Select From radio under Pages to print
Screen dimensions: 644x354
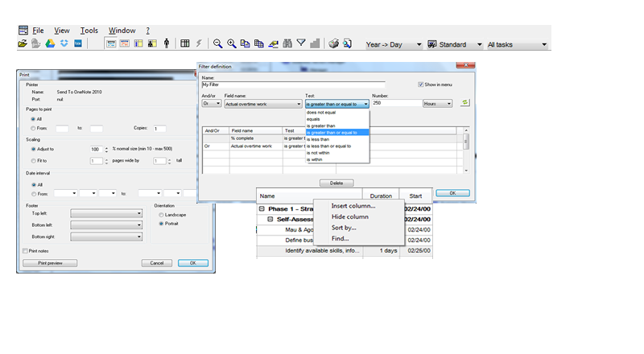pos(33,128)
